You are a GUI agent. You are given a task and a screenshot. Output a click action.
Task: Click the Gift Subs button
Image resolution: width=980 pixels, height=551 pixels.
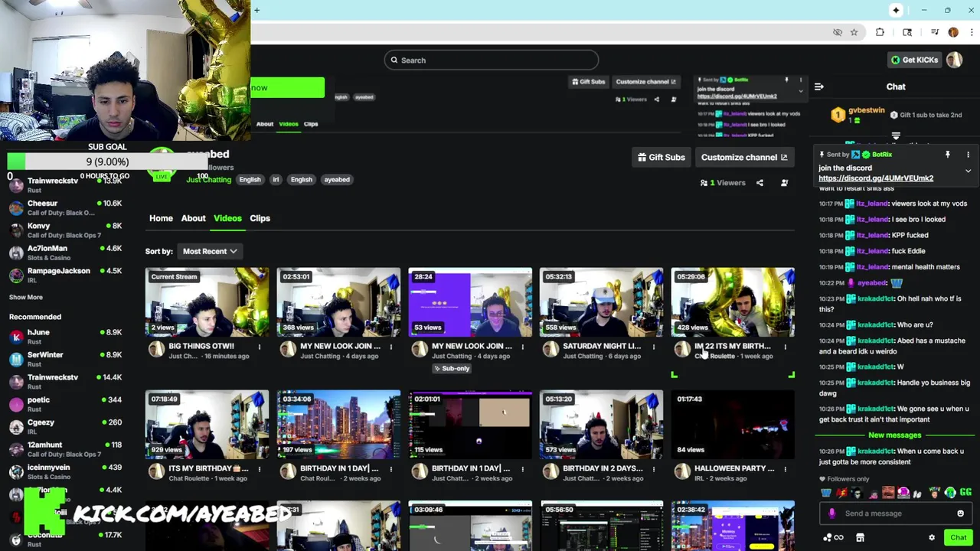tap(661, 158)
